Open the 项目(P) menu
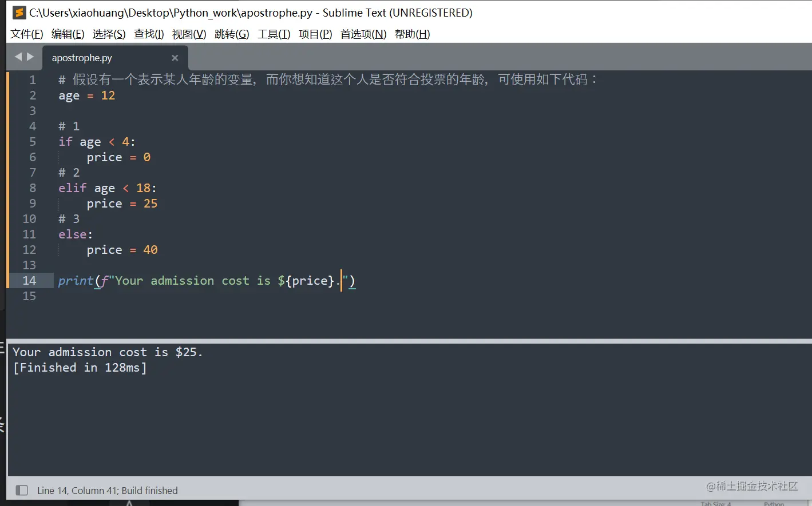 point(315,34)
